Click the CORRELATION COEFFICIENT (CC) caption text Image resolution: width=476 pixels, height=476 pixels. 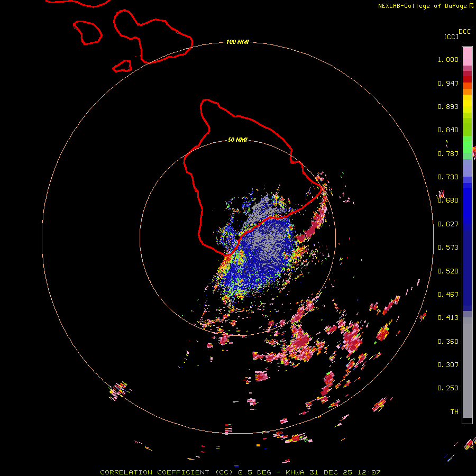pyautogui.click(x=167, y=472)
